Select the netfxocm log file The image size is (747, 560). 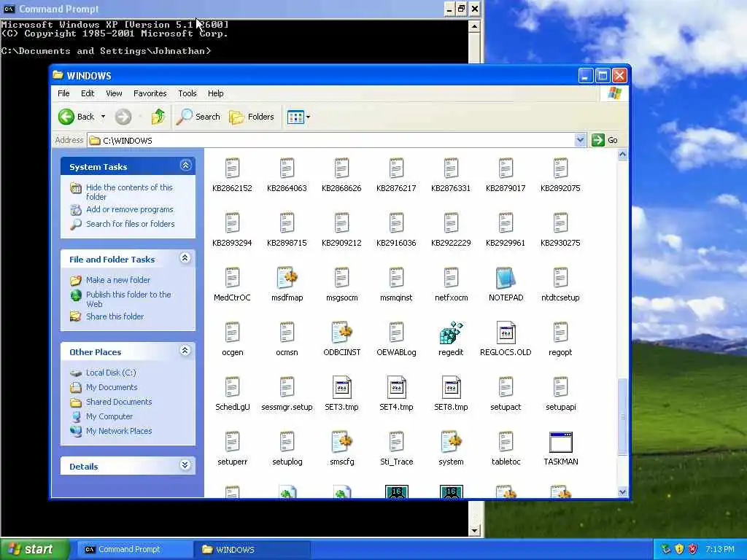pos(451,278)
